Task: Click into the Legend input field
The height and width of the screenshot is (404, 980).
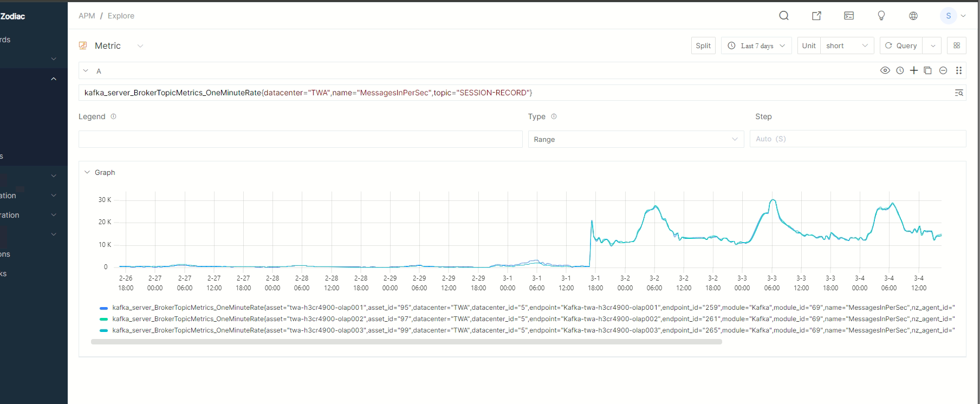Action: [300, 139]
